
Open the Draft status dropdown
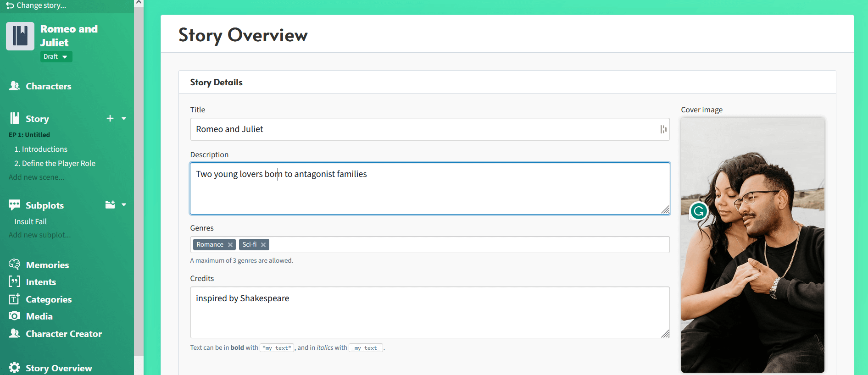(56, 57)
